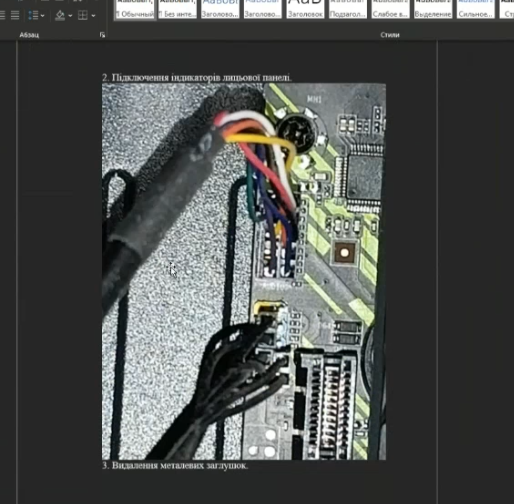The image size is (514, 504).
Task: Apply Заголово... style beside Без инте...
Action: click(220, 9)
